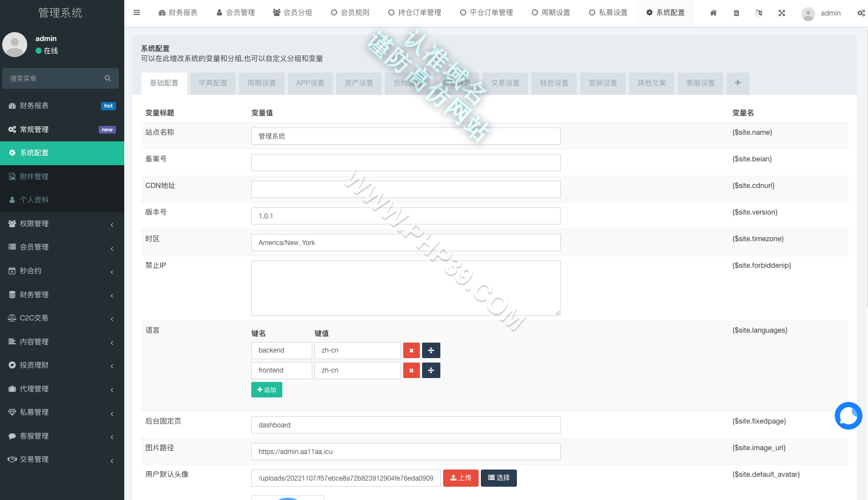The width and height of the screenshot is (868, 500).
Task: Click the move handle for frontend row
Action: [431, 370]
